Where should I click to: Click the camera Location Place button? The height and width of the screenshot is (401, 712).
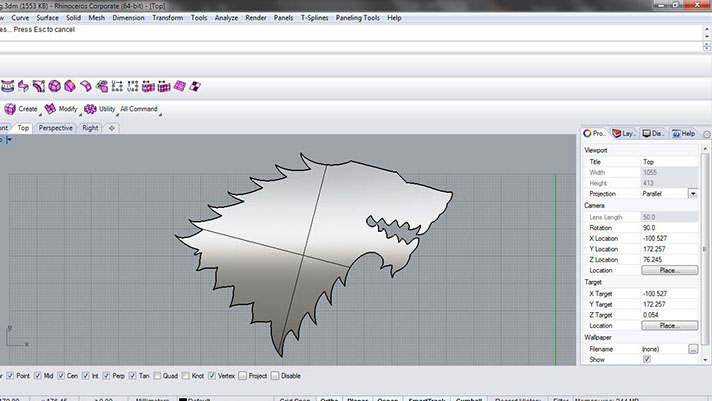[x=669, y=270]
